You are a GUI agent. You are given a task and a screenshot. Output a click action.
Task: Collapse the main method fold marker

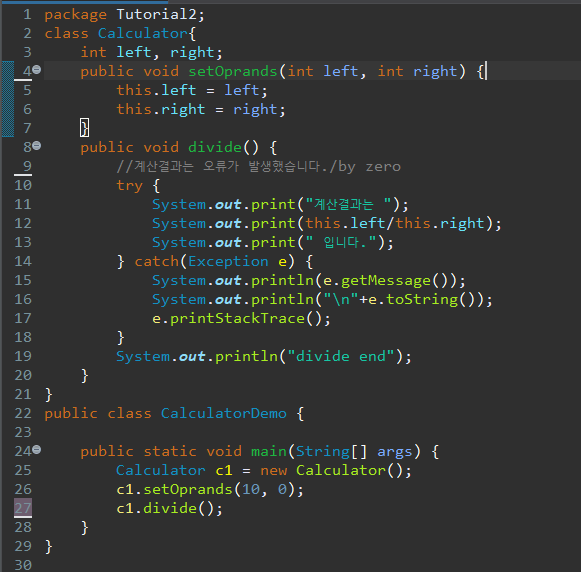click(x=36, y=450)
